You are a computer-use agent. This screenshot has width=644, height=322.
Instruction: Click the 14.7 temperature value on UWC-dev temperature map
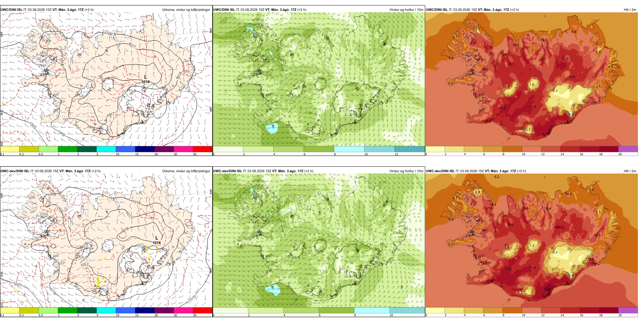click(x=484, y=230)
